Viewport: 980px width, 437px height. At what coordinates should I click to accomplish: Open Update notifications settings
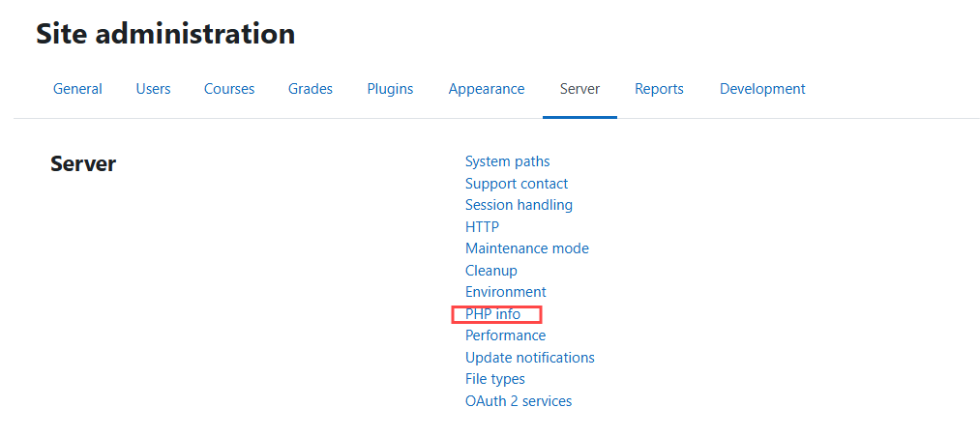point(529,358)
